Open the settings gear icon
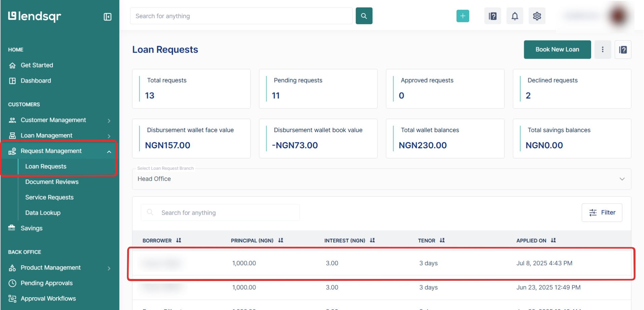This screenshot has height=310, width=644. point(537,16)
